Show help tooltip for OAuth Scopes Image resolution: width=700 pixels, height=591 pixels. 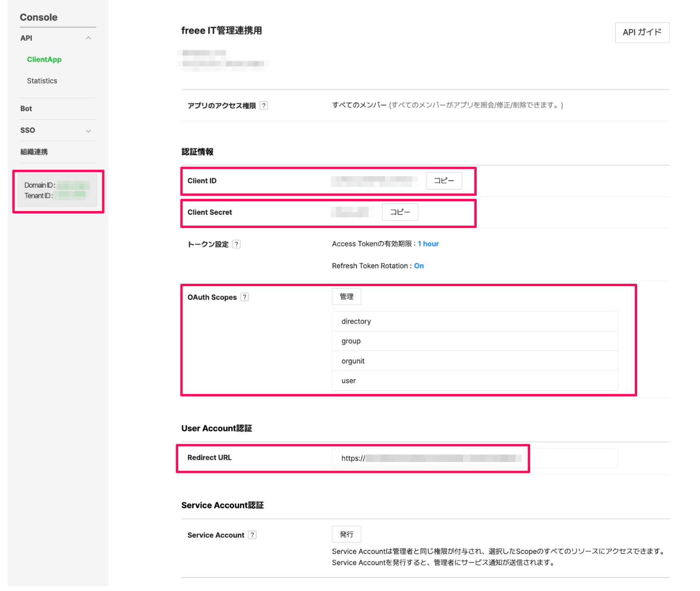pyautogui.click(x=244, y=297)
